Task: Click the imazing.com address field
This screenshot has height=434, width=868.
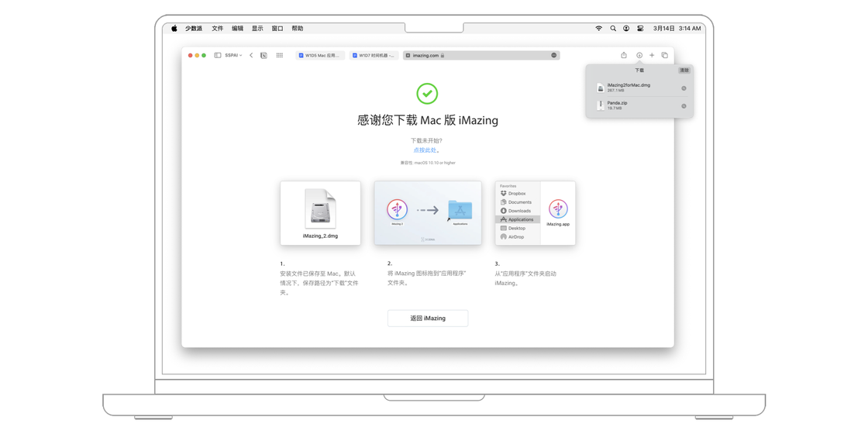Action: pos(481,55)
